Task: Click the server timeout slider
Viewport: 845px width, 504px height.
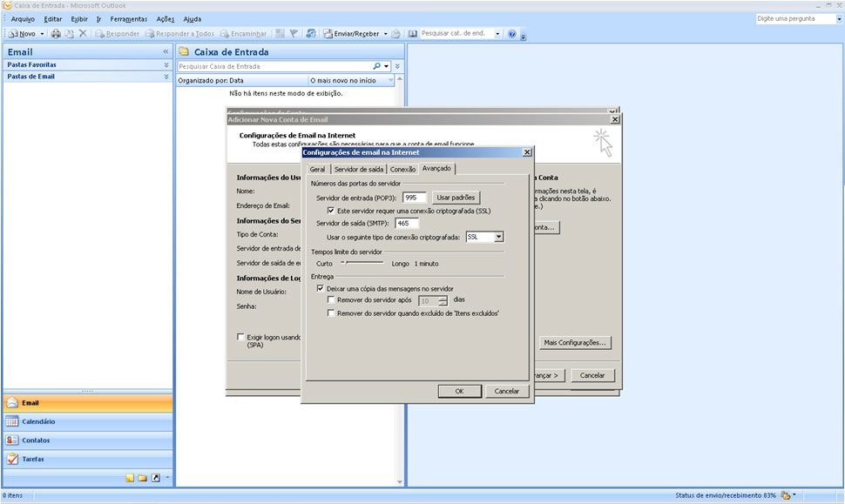Action: pyautogui.click(x=362, y=262)
